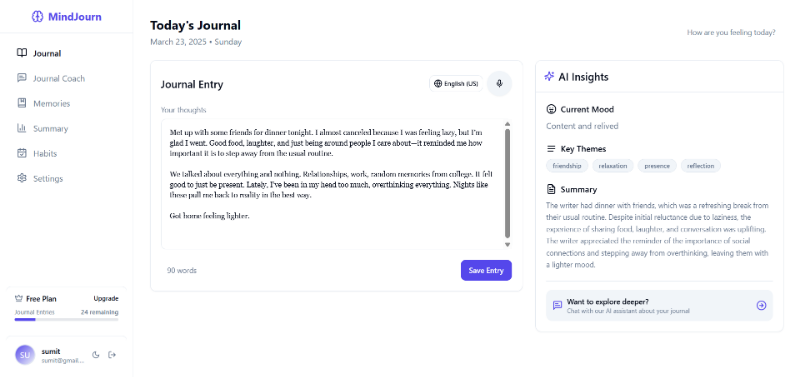Click the SU user avatar
Screen dimensions: 800x377
tap(25, 355)
